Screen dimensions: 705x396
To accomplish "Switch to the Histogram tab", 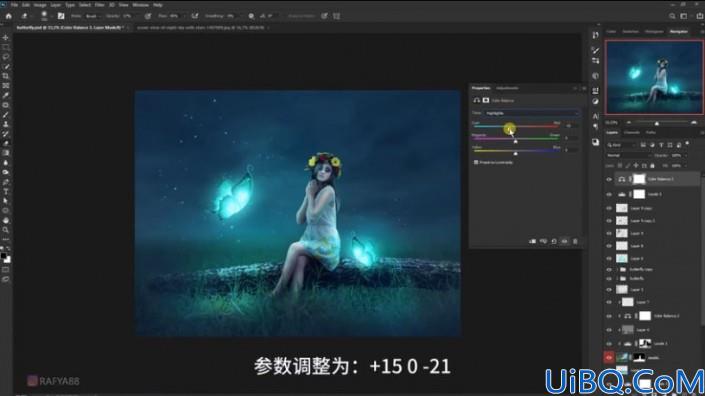I will (654, 31).
